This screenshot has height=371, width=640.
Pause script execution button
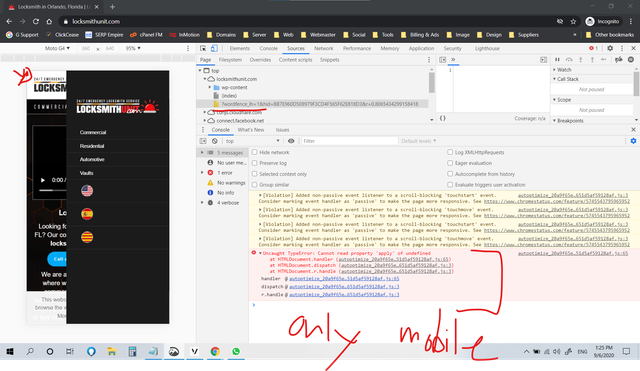click(557, 60)
